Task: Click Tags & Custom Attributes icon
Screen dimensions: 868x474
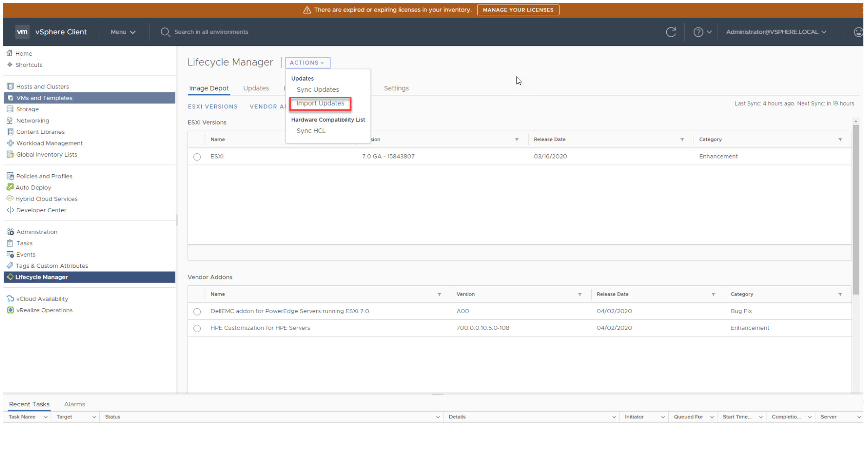Action: [x=10, y=266]
